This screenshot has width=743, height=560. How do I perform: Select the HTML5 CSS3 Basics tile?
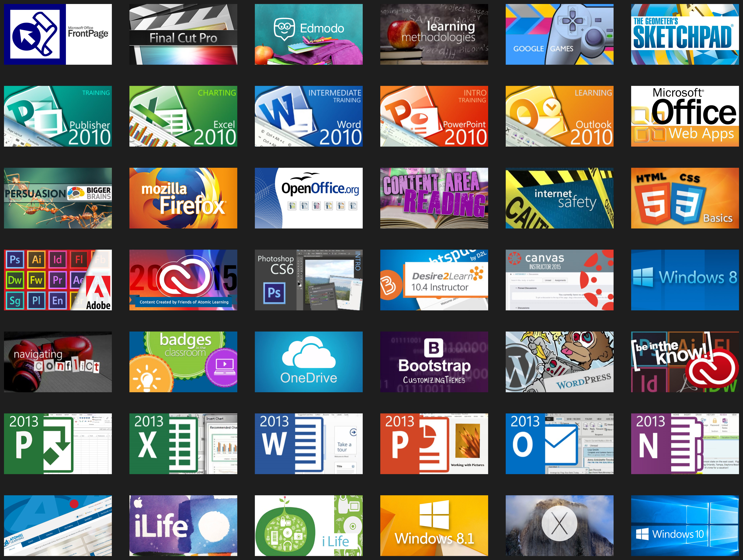tap(684, 198)
